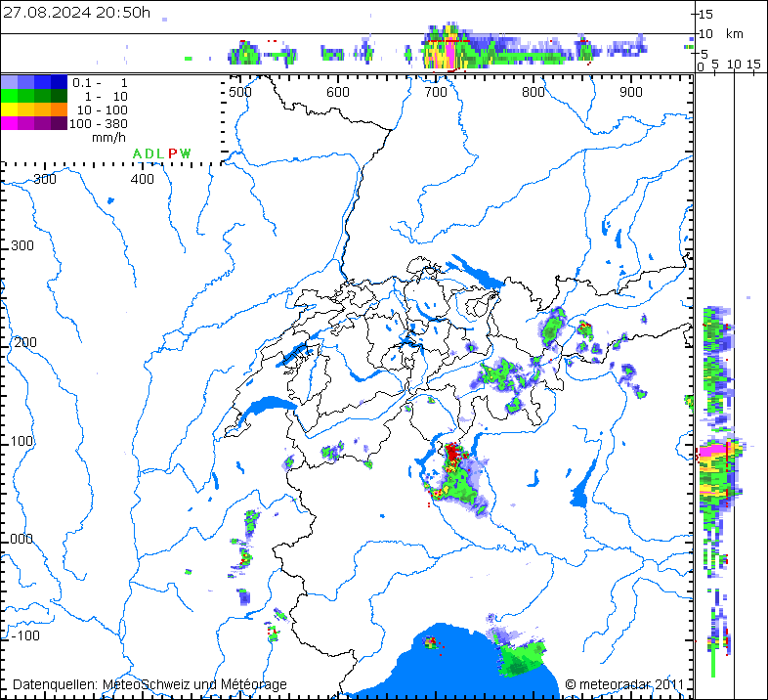
Task: Select the darkest green swatch in the 1 - 10 row
Action: 59,96
